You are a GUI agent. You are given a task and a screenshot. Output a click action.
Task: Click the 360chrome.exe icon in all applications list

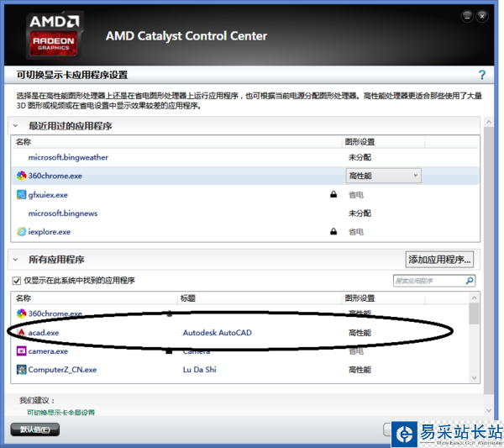(21, 314)
